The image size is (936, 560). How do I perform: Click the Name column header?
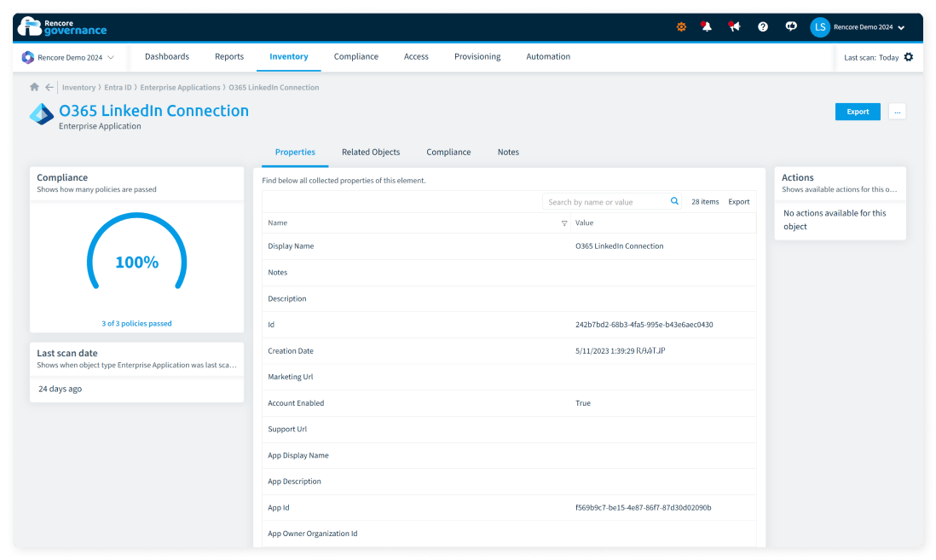point(278,222)
